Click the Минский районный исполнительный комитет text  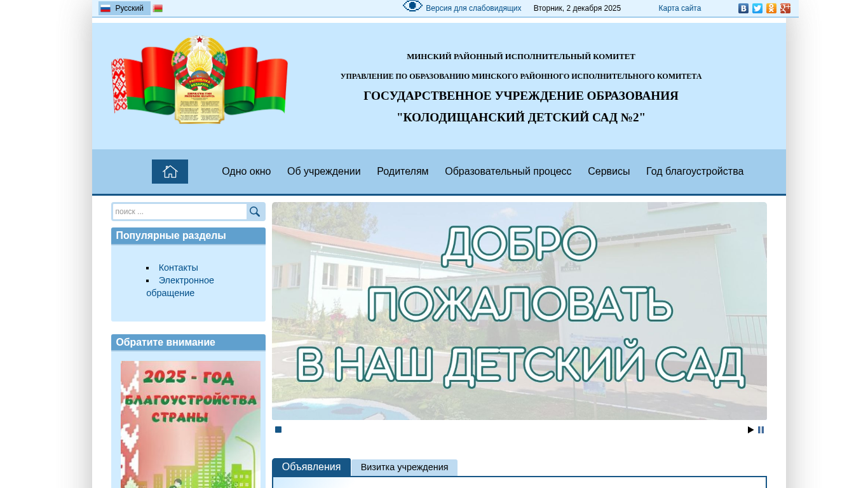521,57
